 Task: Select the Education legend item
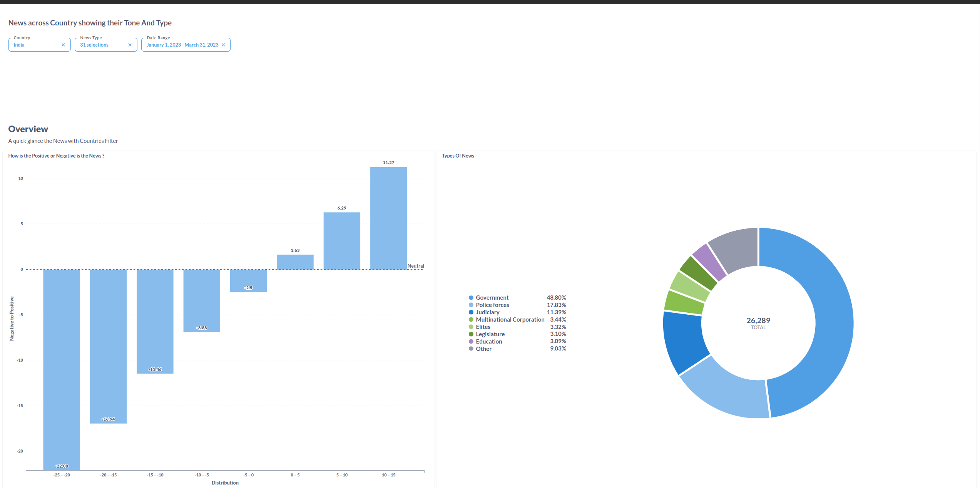488,342
